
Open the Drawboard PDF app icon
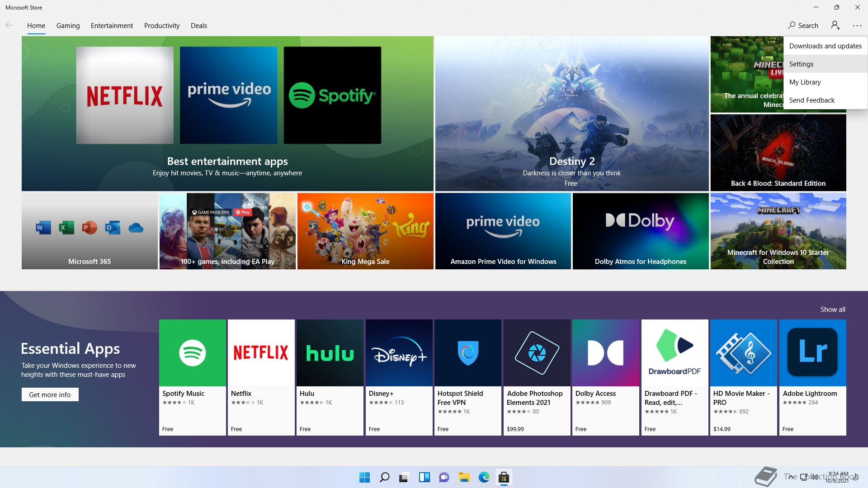pyautogui.click(x=675, y=353)
